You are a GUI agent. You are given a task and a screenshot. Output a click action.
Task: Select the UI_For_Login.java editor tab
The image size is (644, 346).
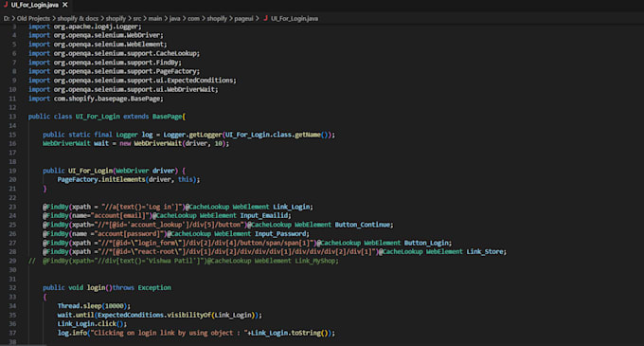click(x=35, y=5)
